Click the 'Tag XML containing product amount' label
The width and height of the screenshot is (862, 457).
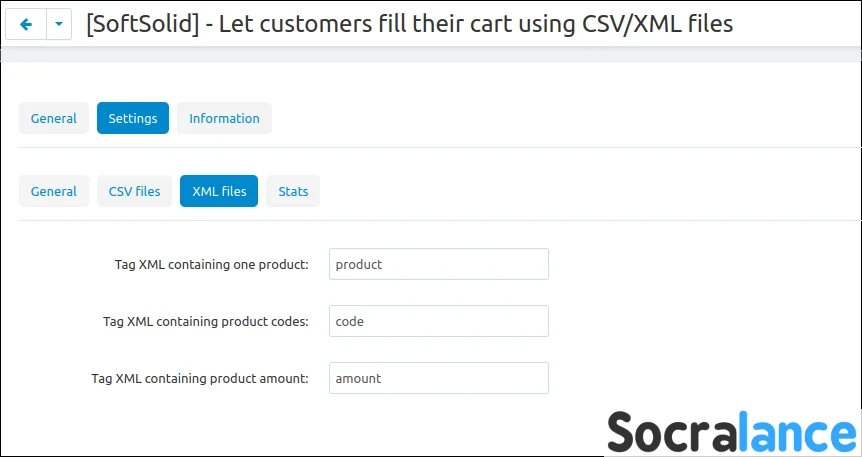(x=200, y=379)
